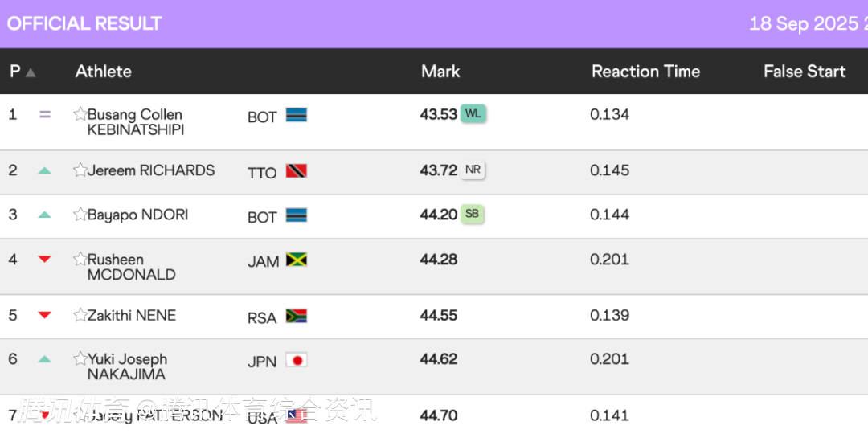Favorite Busang Collen Kebinatshipi with the star

[x=80, y=114]
